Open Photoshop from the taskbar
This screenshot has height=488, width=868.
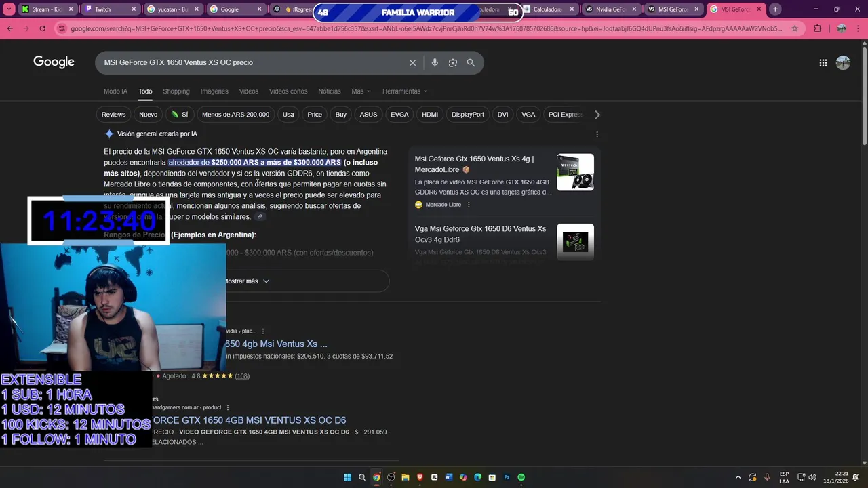pyautogui.click(x=507, y=477)
